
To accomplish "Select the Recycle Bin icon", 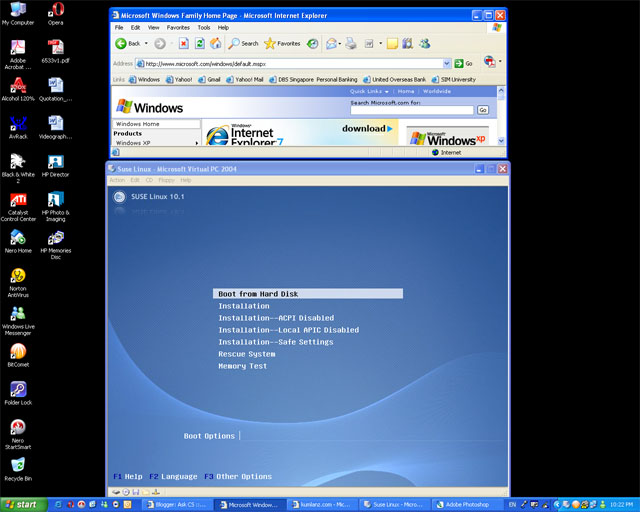I will [18, 469].
